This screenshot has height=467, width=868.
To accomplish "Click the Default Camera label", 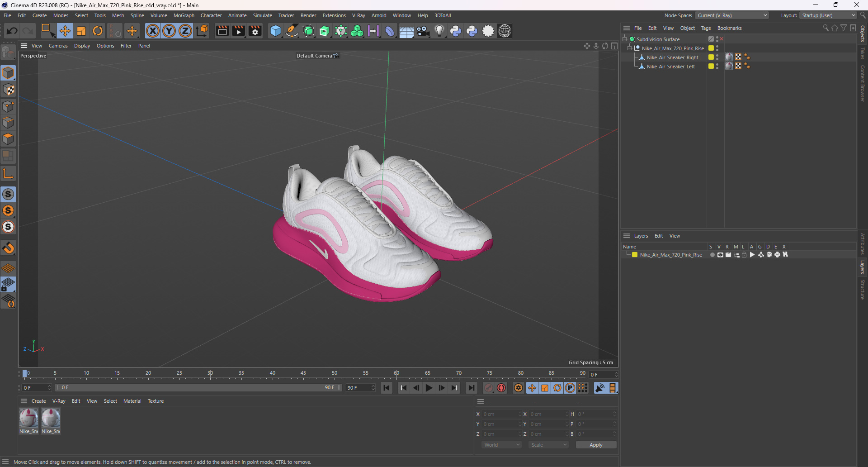I will (x=314, y=56).
